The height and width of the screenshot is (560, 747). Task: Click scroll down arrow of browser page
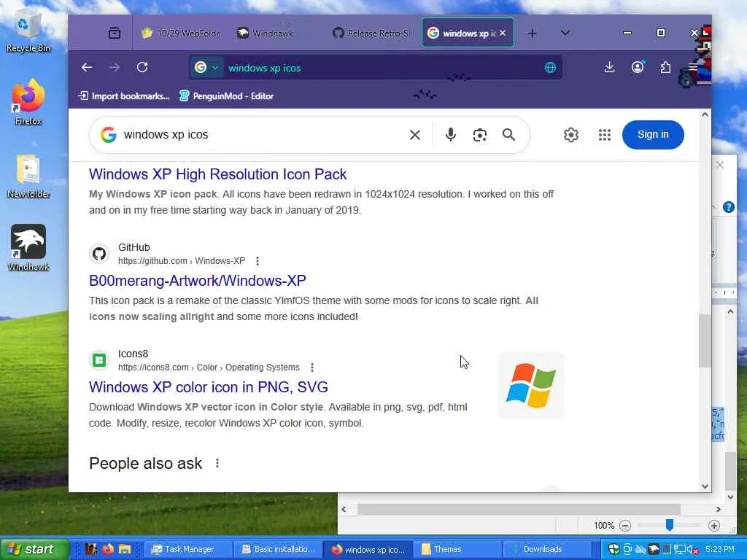[x=705, y=486]
